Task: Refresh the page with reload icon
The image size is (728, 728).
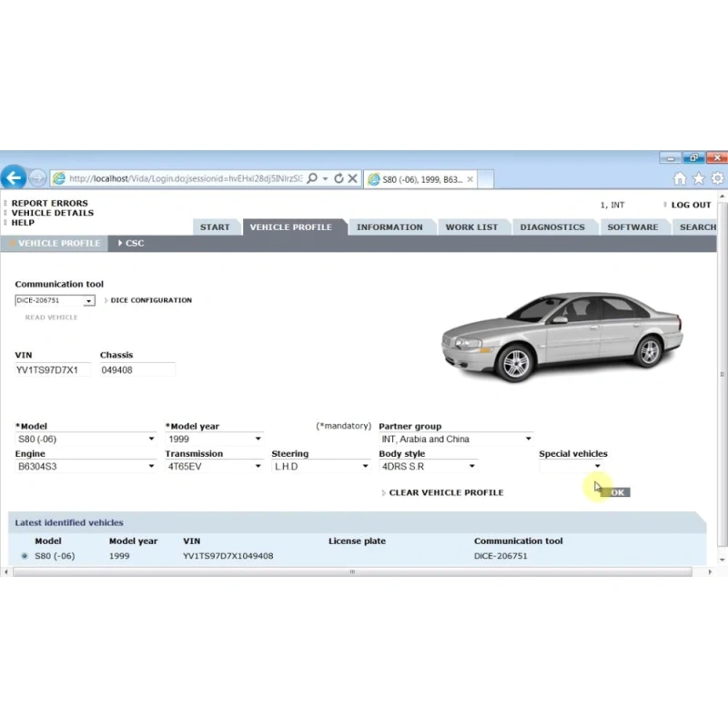Action: (339, 178)
